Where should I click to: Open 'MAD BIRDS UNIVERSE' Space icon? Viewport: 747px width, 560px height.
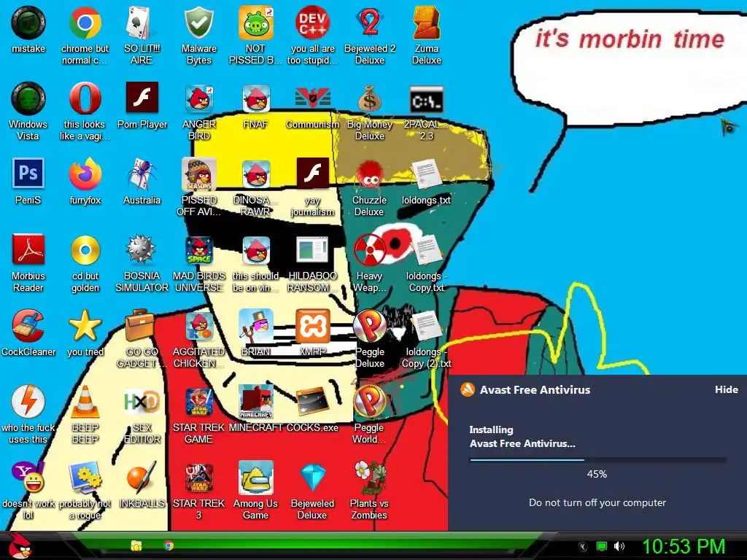198,250
